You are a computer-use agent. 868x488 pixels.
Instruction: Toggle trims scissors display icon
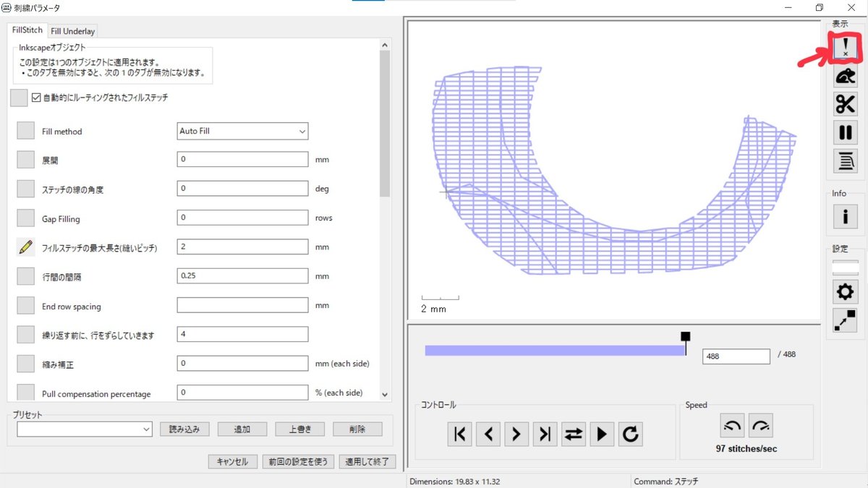coord(845,104)
